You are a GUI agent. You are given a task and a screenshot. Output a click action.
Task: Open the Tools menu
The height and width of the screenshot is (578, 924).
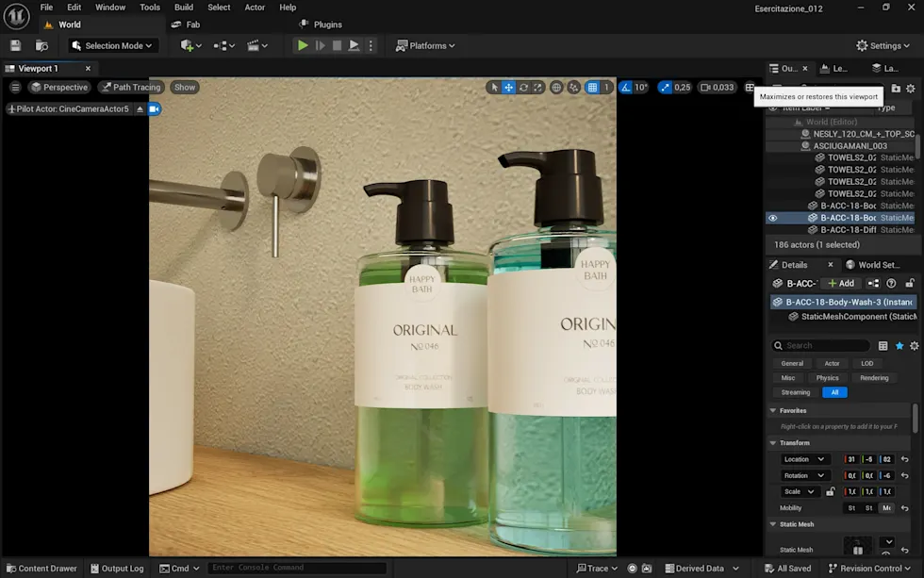(x=150, y=7)
